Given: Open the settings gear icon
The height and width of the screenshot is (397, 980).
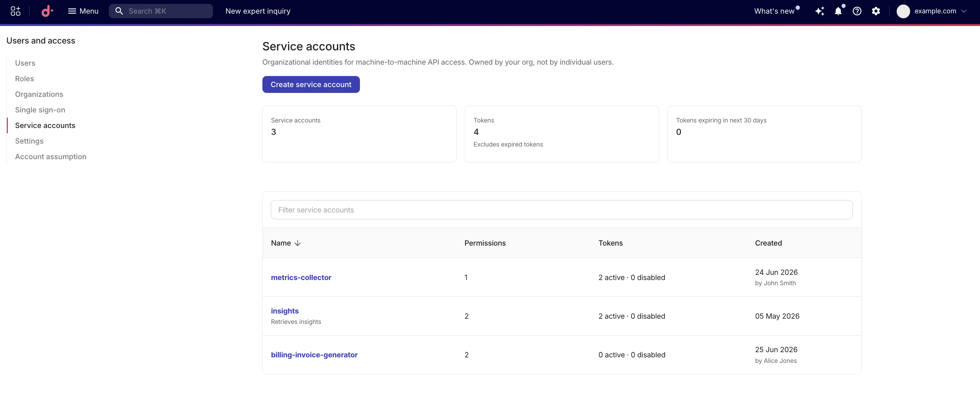Looking at the screenshot, I should pyautogui.click(x=876, y=11).
